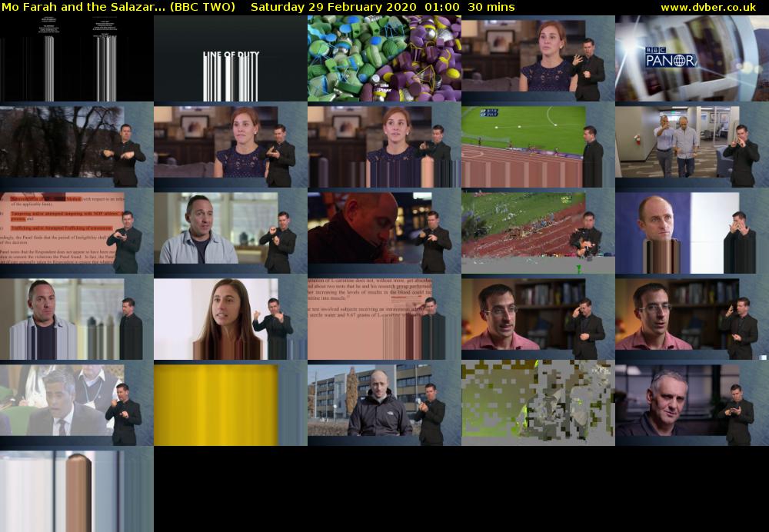Select the distorted aerial running track thumbnail
The image size is (769, 532).
538,231
